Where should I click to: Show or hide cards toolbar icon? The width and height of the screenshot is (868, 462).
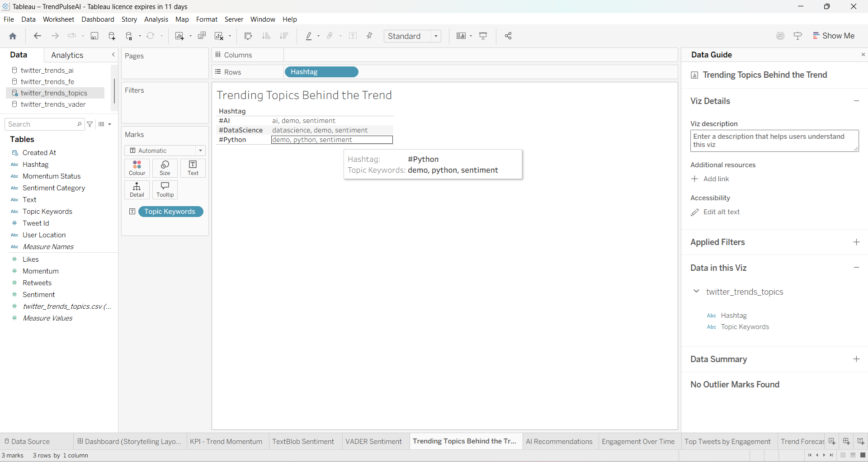point(461,36)
